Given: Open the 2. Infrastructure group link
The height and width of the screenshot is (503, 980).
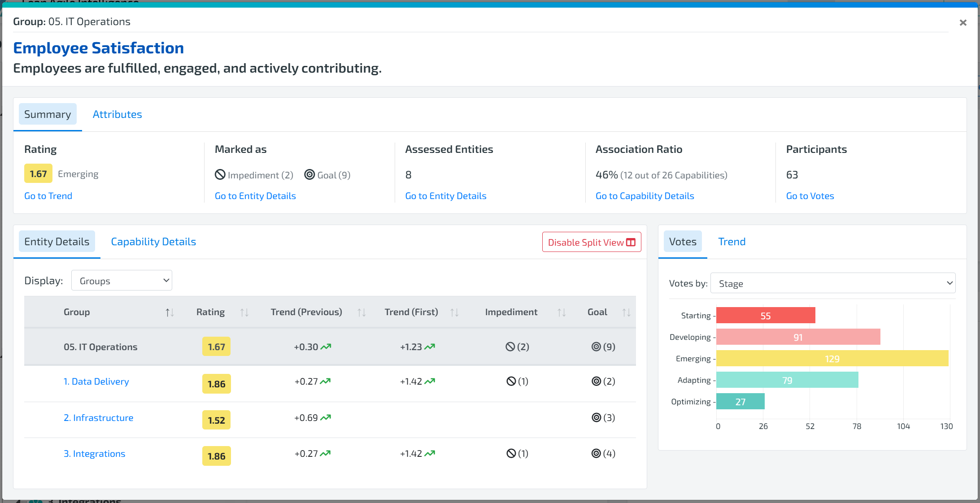Looking at the screenshot, I should 98,418.
